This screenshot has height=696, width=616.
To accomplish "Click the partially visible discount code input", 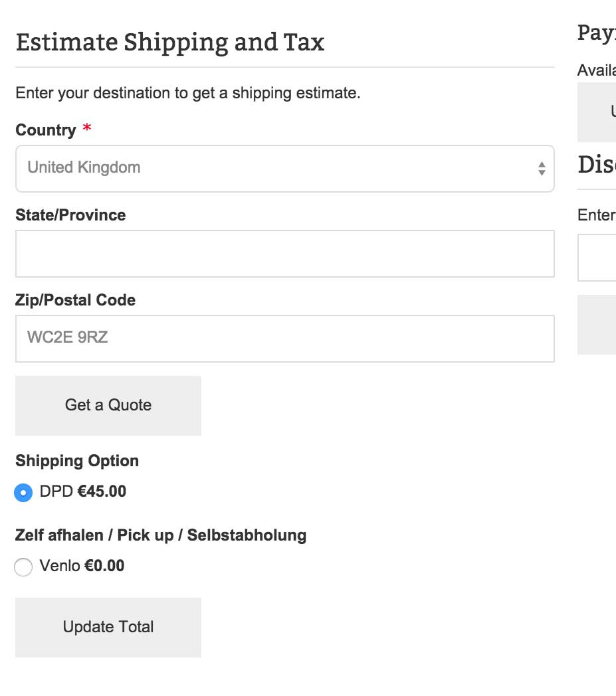I will click(x=597, y=258).
